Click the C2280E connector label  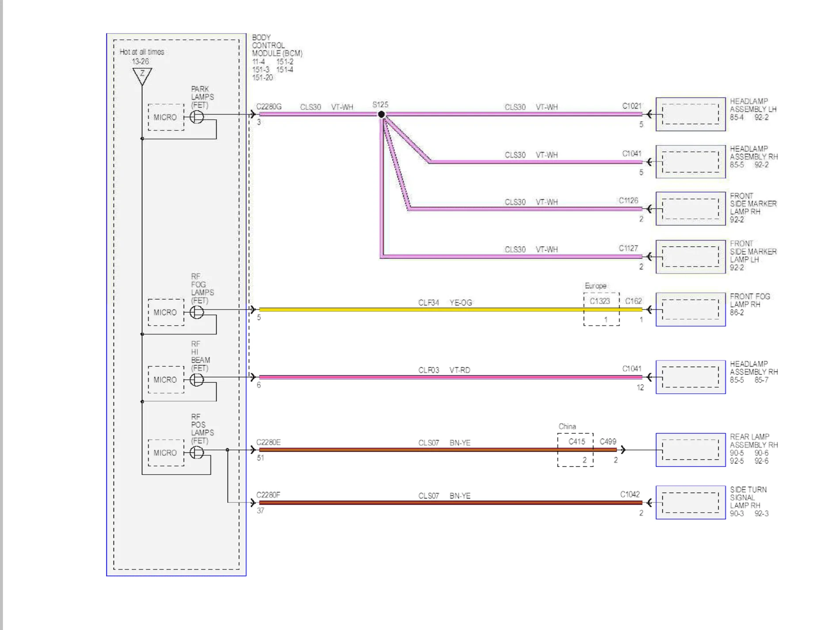(268, 442)
